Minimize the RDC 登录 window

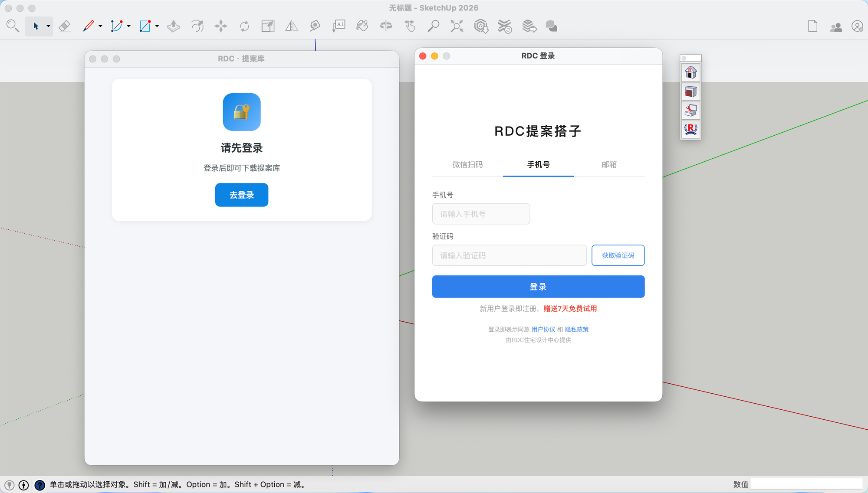(x=434, y=56)
